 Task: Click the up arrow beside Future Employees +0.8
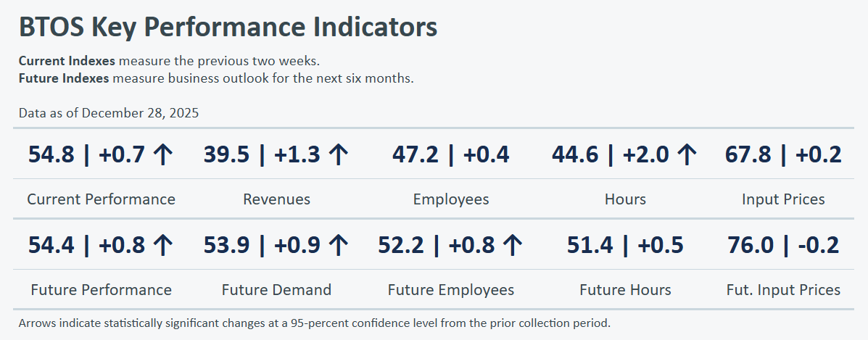coord(512,245)
